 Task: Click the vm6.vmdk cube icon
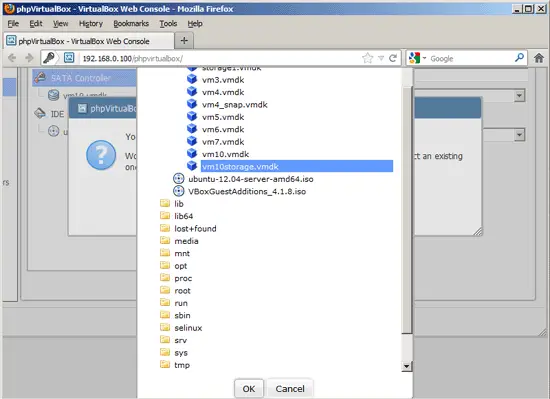pyautogui.click(x=192, y=129)
